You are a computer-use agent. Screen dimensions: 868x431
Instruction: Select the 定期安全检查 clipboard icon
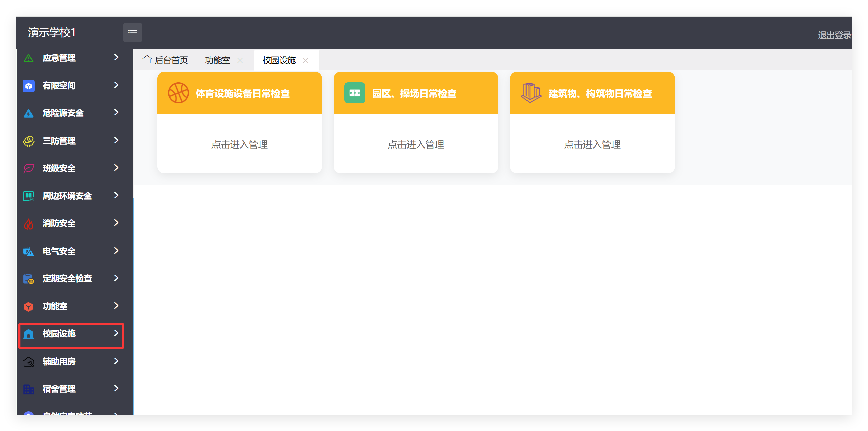pyautogui.click(x=28, y=279)
